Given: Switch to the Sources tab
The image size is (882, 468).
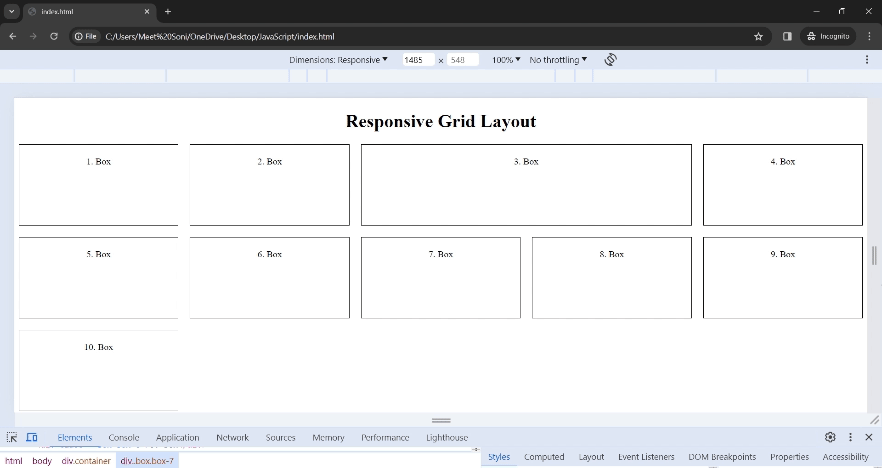Looking at the screenshot, I should click(x=280, y=438).
